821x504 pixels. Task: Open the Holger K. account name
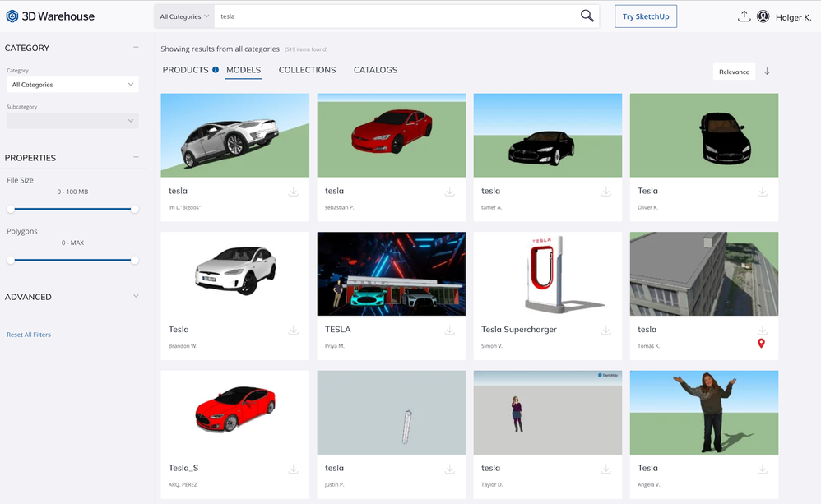pos(793,17)
